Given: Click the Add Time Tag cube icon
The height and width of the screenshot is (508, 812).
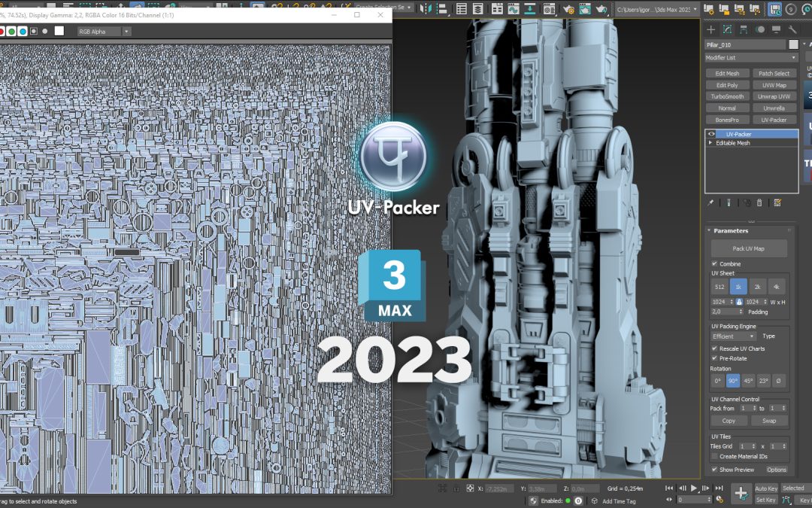Looking at the screenshot, I should tap(595, 501).
